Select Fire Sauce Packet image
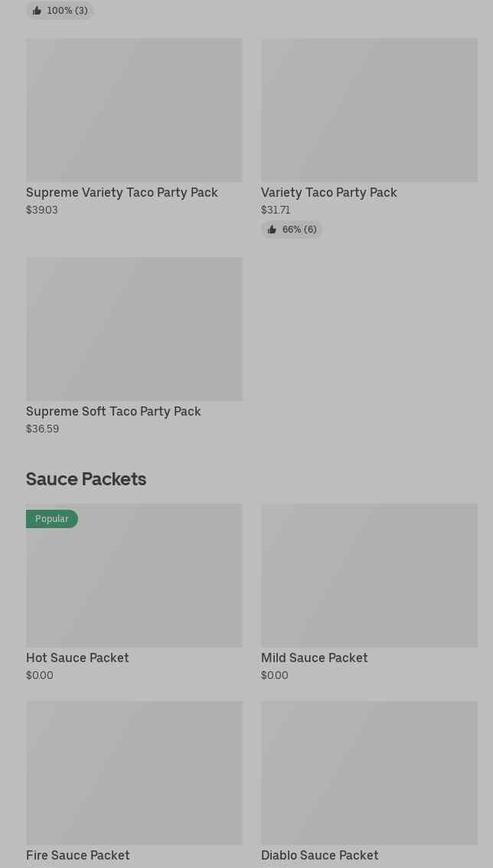493x868 pixels. (x=134, y=773)
